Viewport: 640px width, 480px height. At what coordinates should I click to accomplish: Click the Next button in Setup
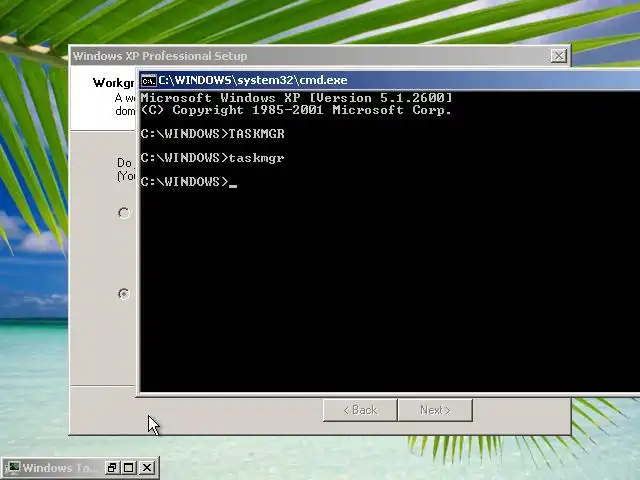point(435,410)
